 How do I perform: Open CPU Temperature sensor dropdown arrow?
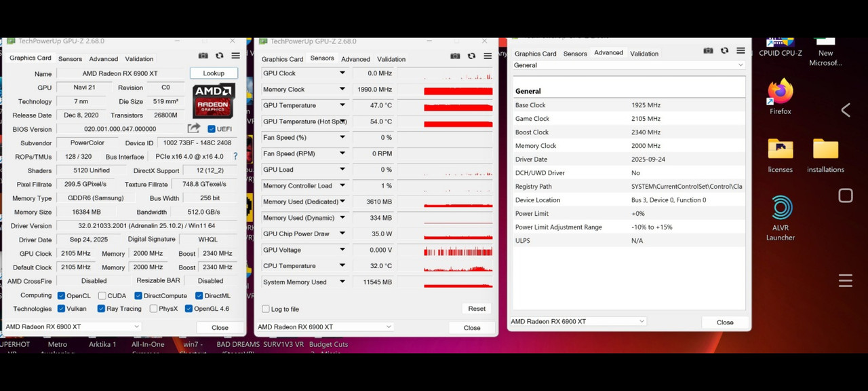(342, 266)
